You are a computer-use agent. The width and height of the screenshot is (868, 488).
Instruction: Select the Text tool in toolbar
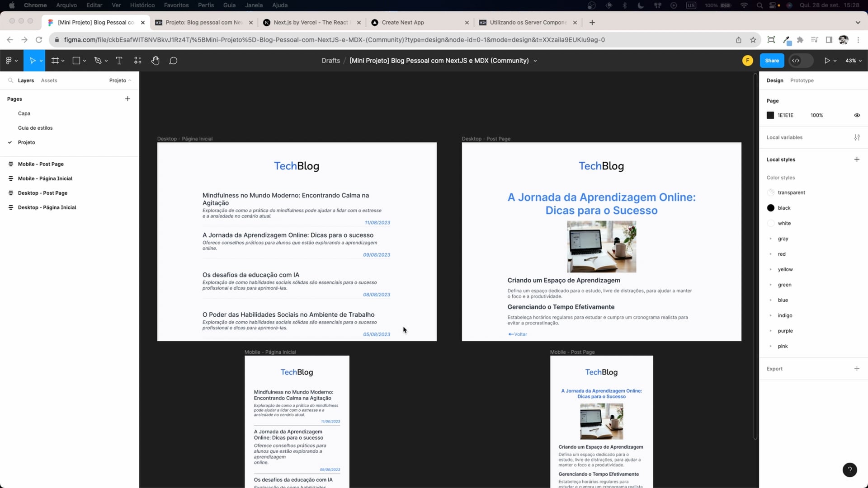tap(119, 61)
